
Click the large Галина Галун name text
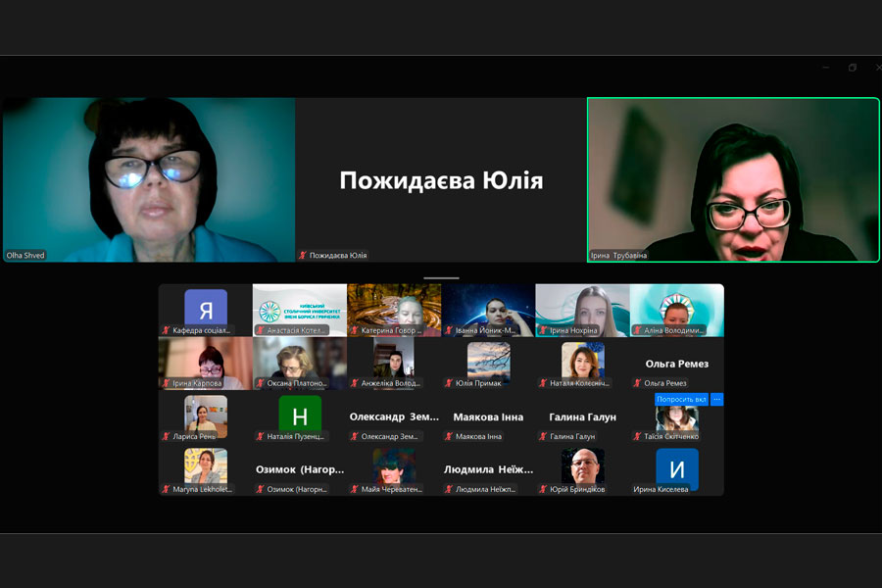583,416
